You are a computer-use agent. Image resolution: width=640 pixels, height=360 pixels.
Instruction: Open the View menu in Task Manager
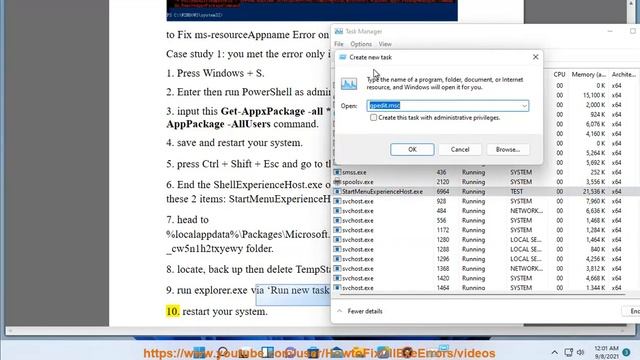coord(385,44)
